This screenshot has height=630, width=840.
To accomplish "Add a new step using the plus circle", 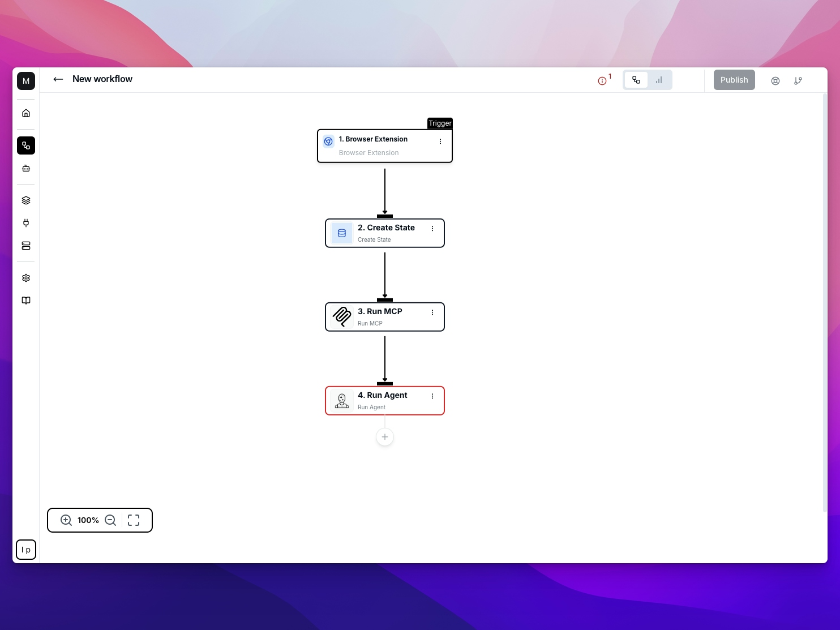I will (x=384, y=437).
